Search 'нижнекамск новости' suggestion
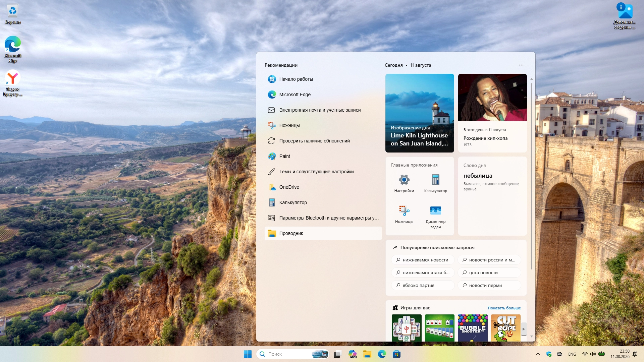The image size is (644, 362). pyautogui.click(x=423, y=260)
